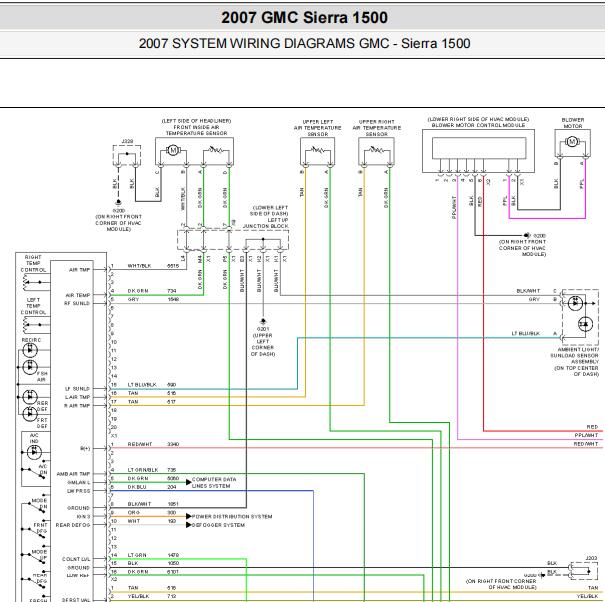Click thermistor symbol in upper left air sensor
The width and height of the screenshot is (605, 602).
coord(317,150)
